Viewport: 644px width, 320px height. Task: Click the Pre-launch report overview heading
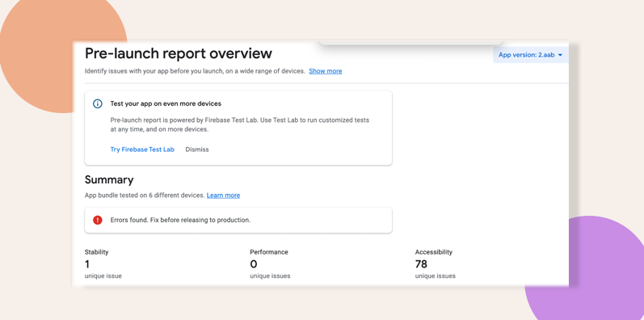179,53
